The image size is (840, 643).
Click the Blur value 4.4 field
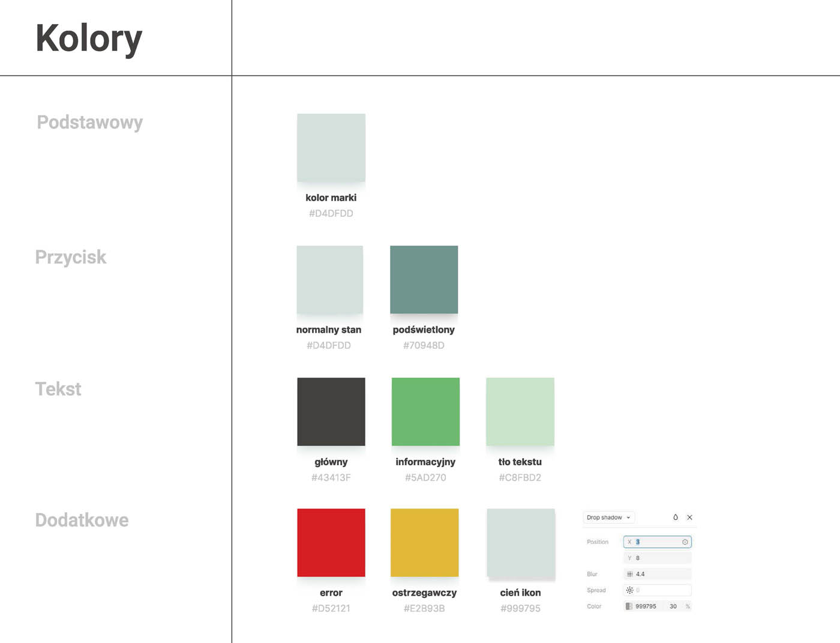pyautogui.click(x=660, y=574)
